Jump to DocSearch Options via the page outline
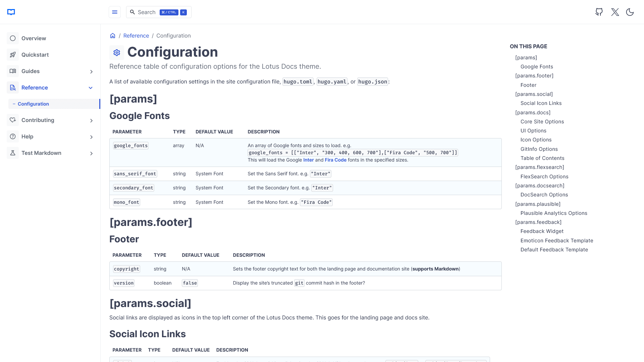Viewport: 644px width, 362px height. 544,195
